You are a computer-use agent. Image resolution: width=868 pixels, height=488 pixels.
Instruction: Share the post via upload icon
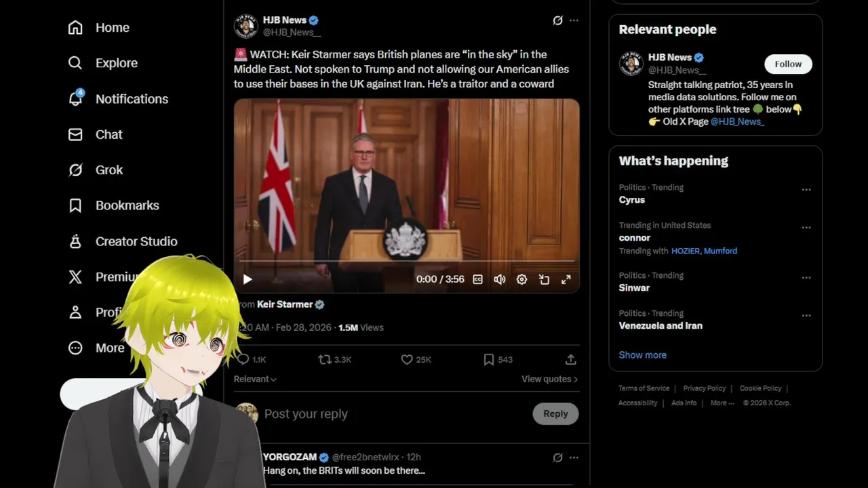tap(571, 360)
